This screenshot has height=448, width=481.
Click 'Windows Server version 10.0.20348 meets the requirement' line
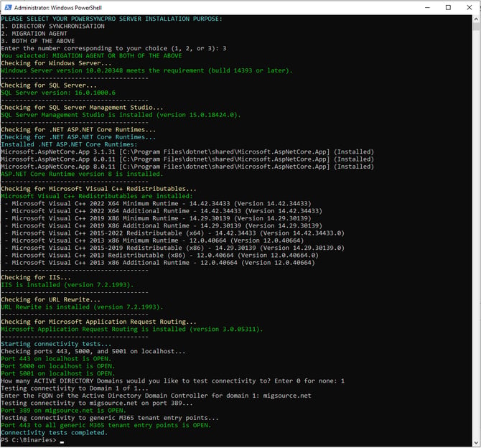pos(146,70)
